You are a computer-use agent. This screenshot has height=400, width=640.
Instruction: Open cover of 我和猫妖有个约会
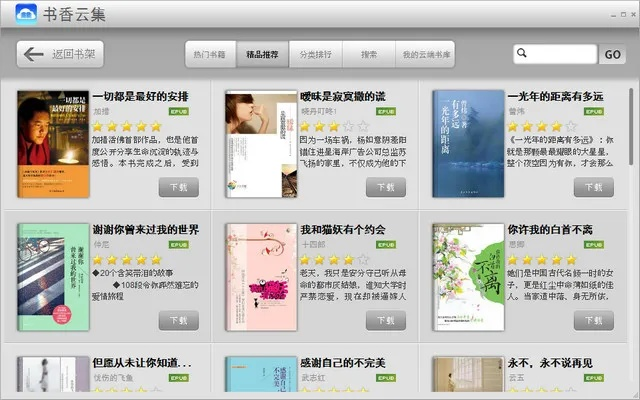pos(260,276)
